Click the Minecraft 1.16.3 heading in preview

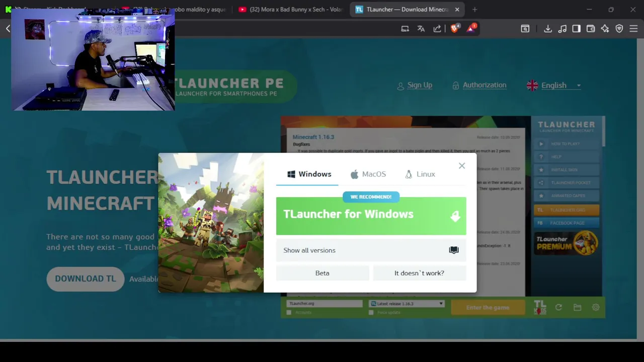tap(313, 137)
